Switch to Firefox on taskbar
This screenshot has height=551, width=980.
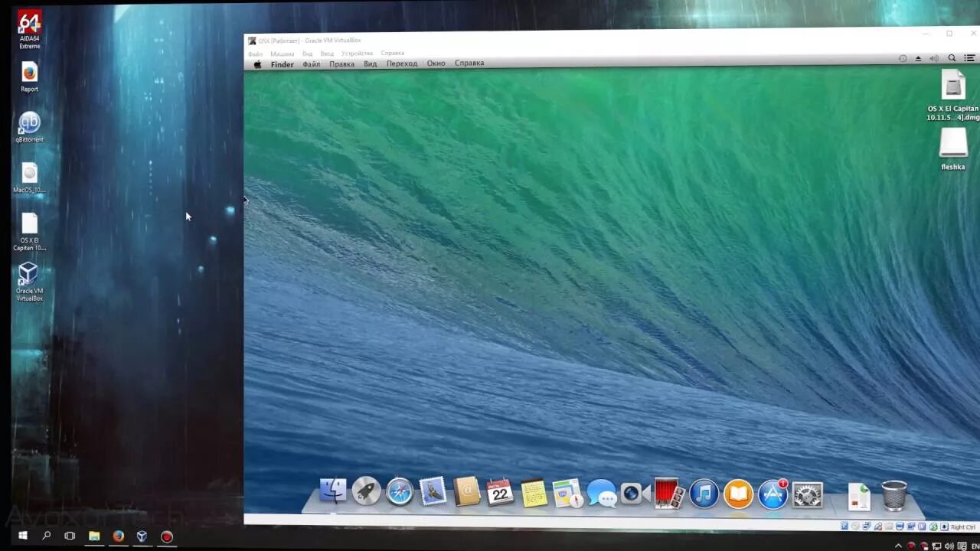point(118,536)
